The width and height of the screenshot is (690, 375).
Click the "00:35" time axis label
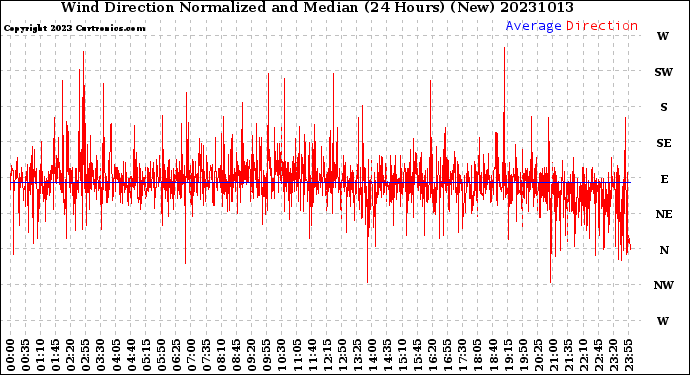pos(26,355)
